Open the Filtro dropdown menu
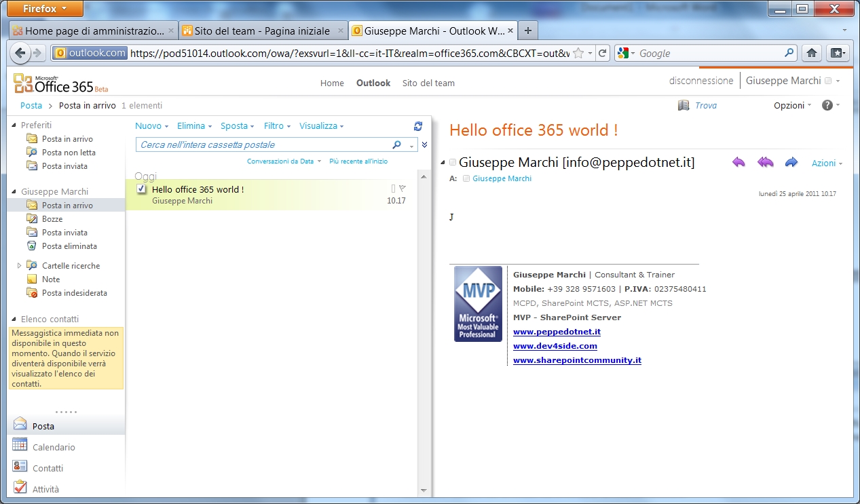 (x=277, y=125)
